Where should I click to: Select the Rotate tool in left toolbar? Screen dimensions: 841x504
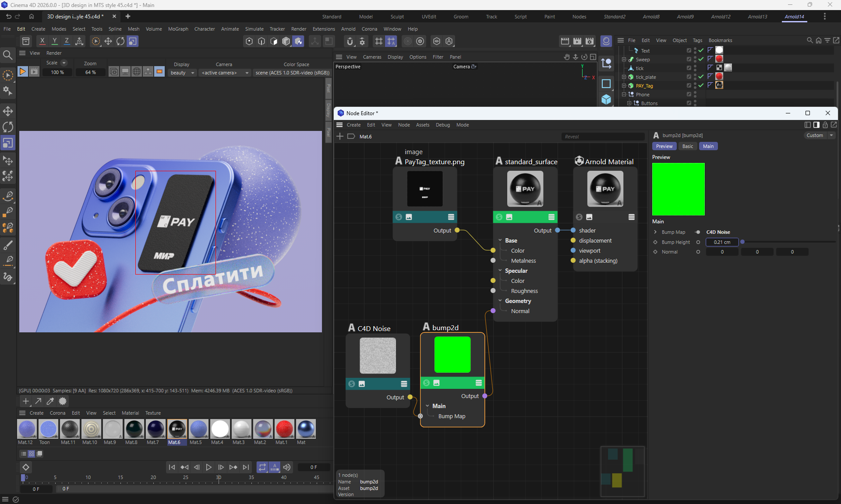pos(8,127)
